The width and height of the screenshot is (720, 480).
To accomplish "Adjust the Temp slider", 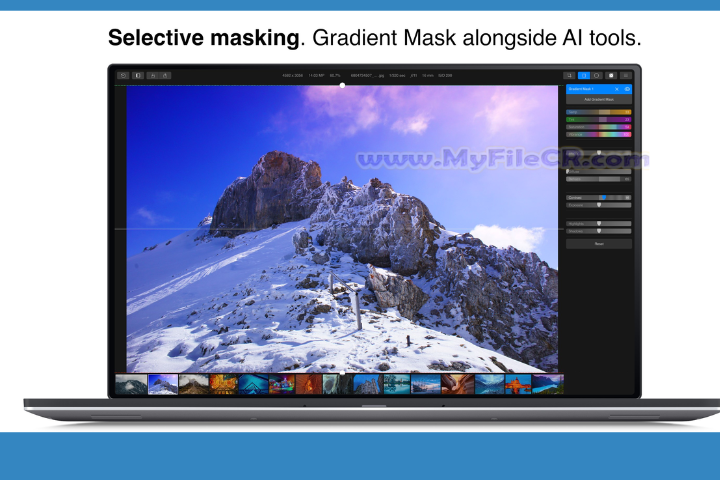I will [599, 112].
